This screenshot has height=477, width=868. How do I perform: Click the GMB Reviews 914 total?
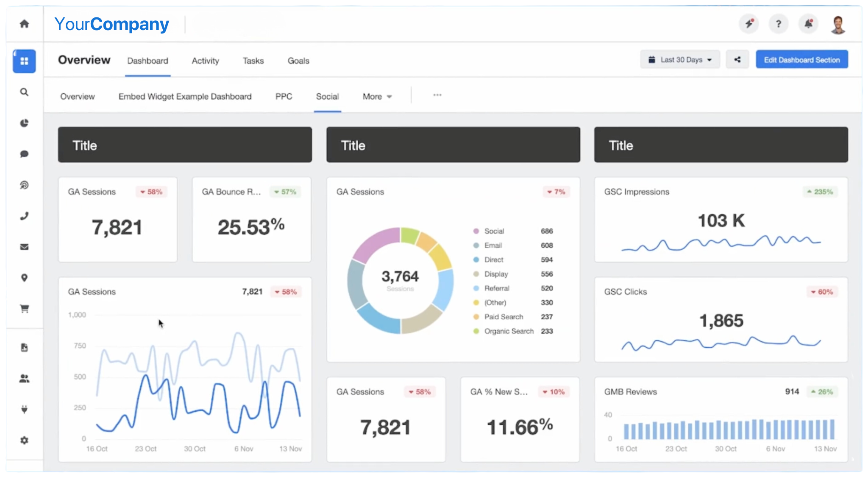point(792,392)
